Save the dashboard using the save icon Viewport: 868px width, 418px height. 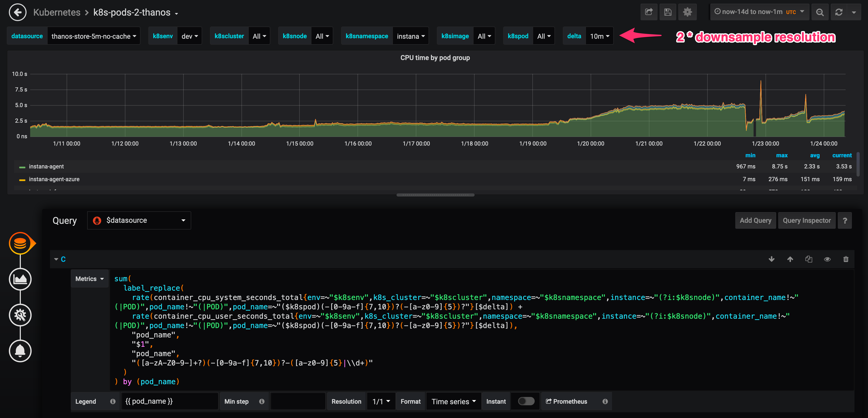(x=668, y=12)
